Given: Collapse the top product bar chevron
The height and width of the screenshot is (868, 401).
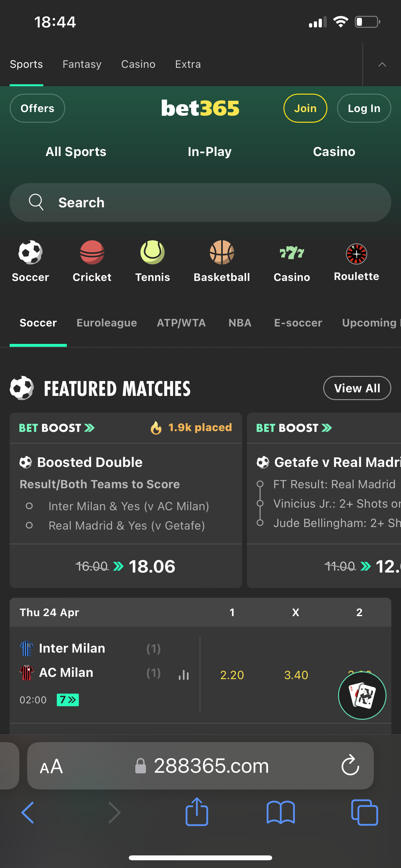Looking at the screenshot, I should (382, 64).
